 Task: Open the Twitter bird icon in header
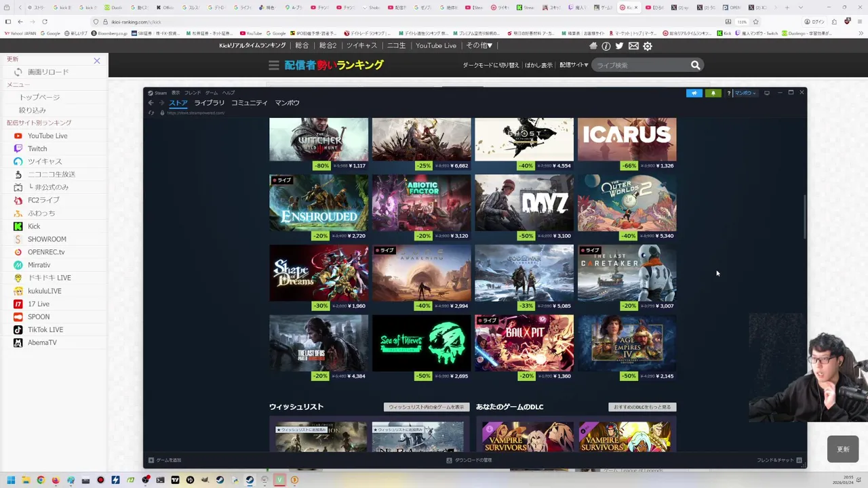(619, 46)
